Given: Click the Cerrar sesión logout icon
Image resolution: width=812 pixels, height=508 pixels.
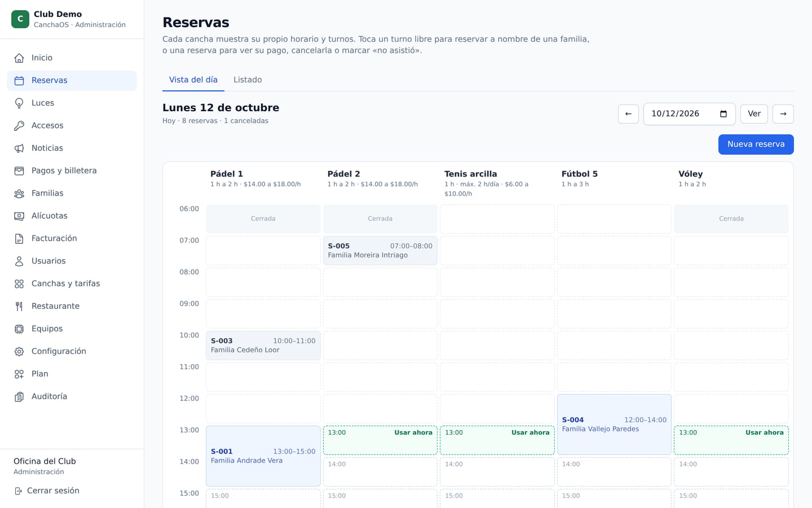Looking at the screenshot, I should (18, 491).
